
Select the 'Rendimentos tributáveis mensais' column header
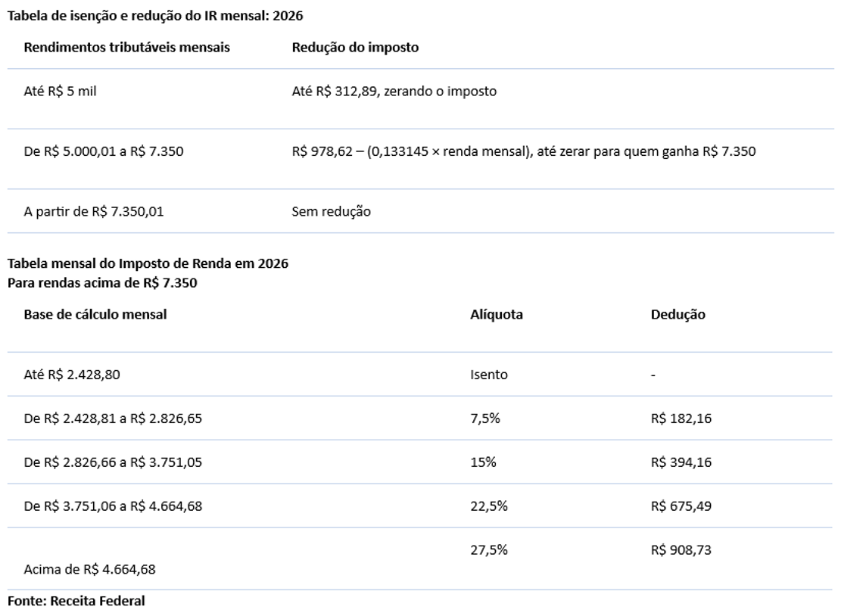click(x=127, y=48)
